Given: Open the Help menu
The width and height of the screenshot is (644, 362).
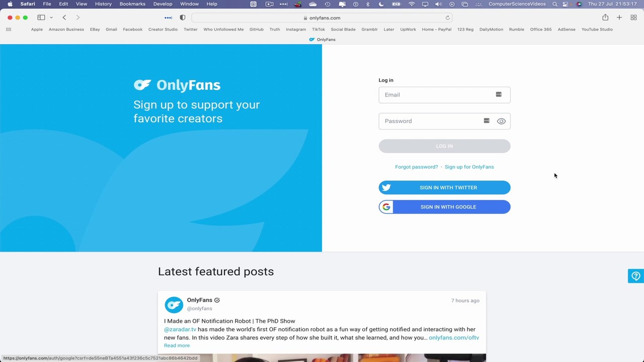Looking at the screenshot, I should coord(212,4).
